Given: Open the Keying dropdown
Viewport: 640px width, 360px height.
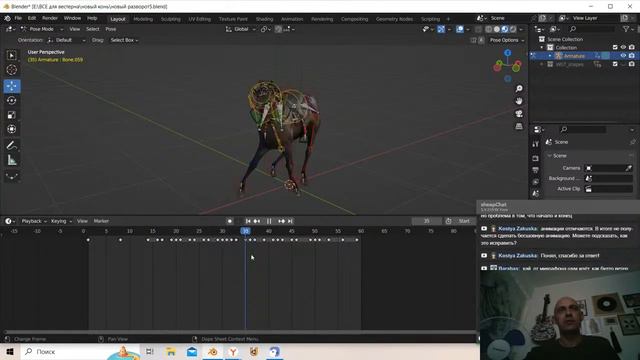Looking at the screenshot, I should (x=61, y=221).
